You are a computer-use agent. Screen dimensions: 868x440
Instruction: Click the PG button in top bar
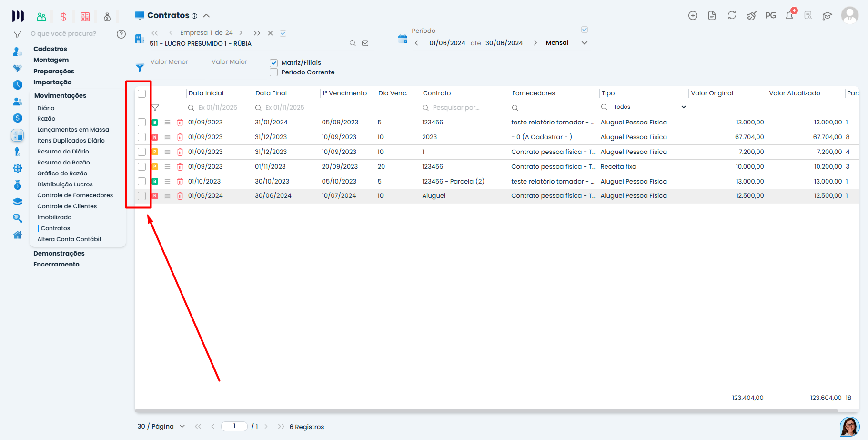[x=770, y=16]
